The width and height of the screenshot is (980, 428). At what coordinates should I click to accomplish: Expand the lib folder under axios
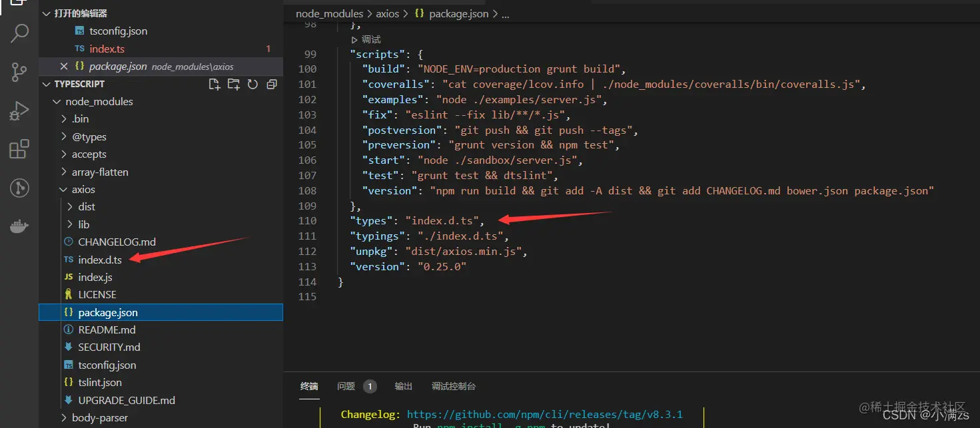click(71, 224)
